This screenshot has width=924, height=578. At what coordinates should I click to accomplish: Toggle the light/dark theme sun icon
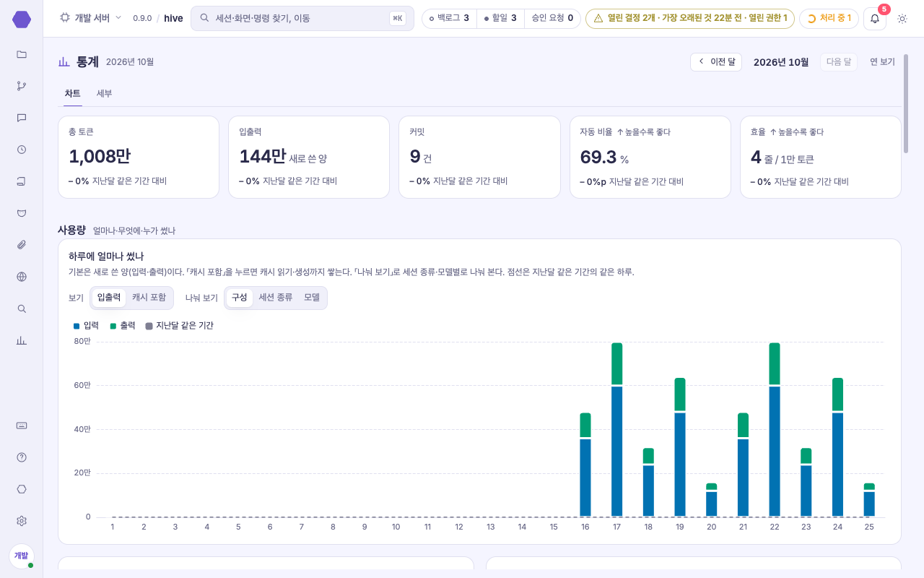click(x=902, y=18)
